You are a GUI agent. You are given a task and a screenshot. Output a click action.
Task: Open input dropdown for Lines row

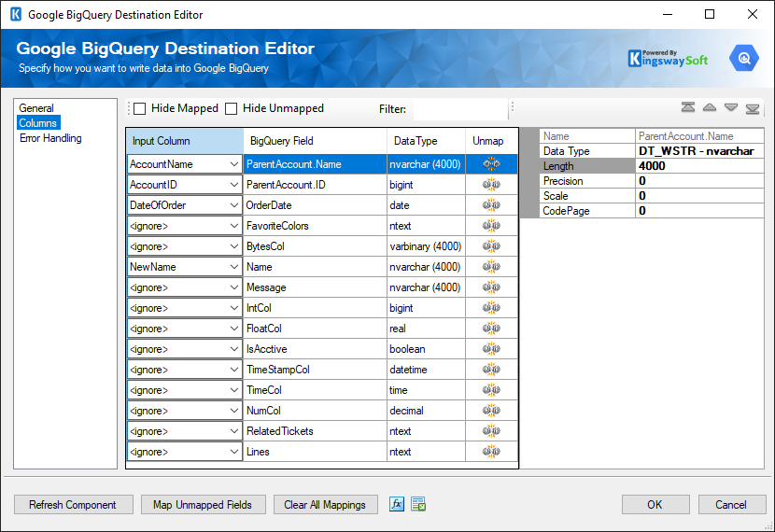click(234, 452)
